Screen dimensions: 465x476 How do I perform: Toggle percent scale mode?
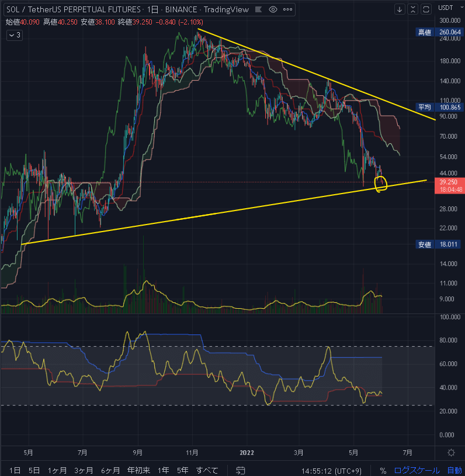(x=383, y=471)
